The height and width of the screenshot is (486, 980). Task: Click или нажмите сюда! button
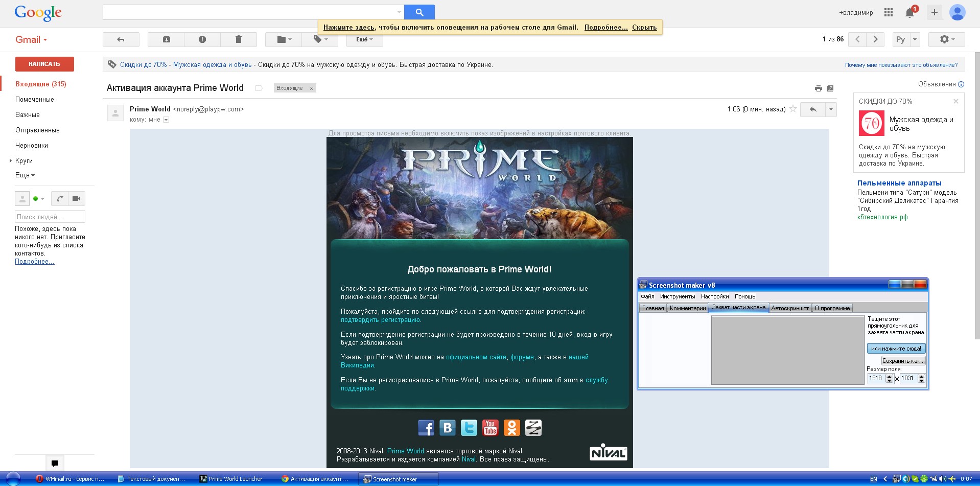pyautogui.click(x=896, y=349)
